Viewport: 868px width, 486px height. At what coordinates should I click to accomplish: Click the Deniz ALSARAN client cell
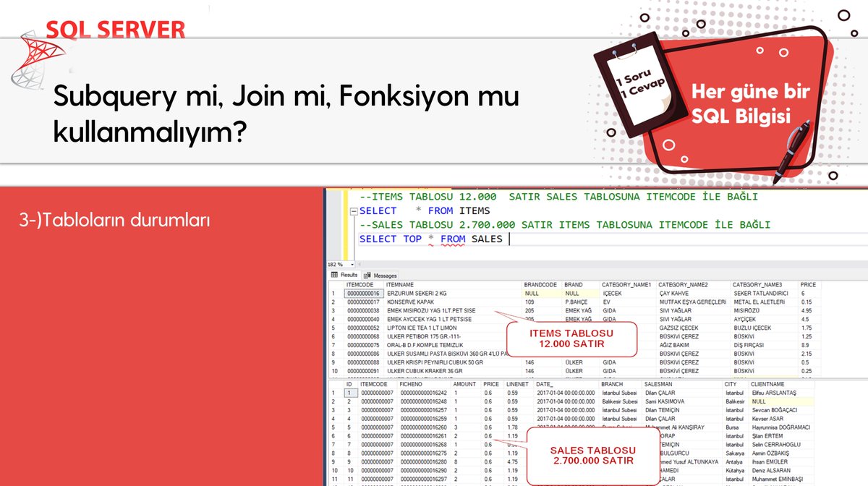[772, 469]
